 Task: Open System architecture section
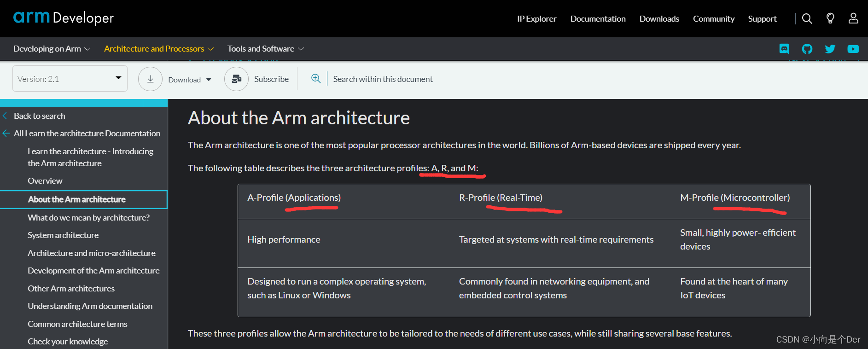63,235
